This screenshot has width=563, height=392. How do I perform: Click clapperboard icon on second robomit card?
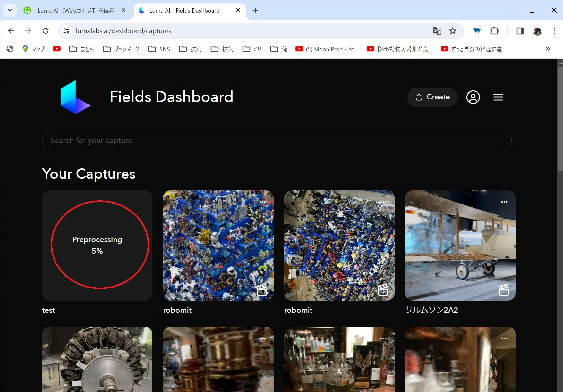pos(383,290)
